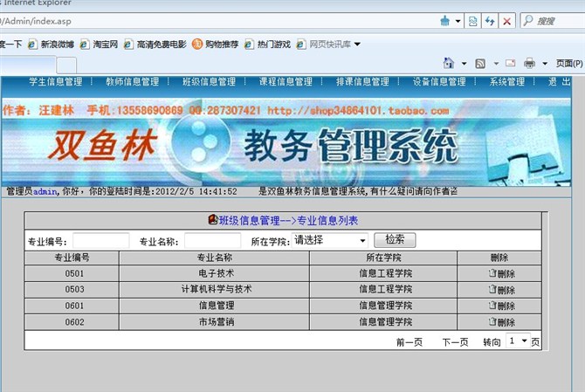585x392 pixels.
Task: Click the Print icon
Action: pos(529,64)
